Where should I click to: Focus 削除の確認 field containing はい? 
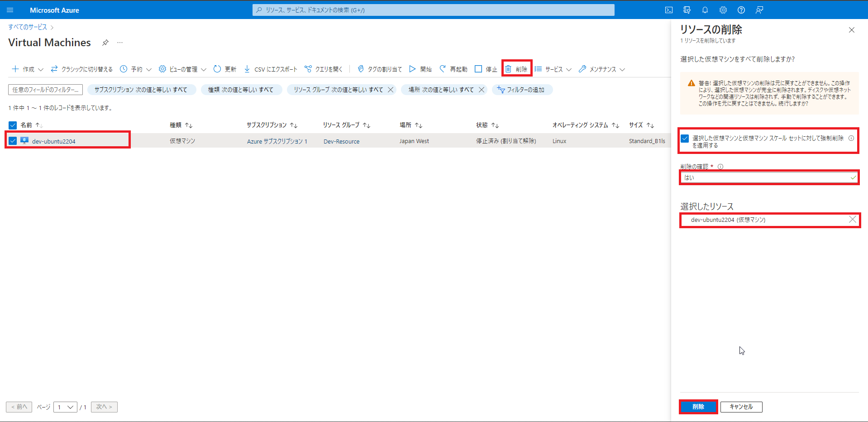[x=769, y=177]
